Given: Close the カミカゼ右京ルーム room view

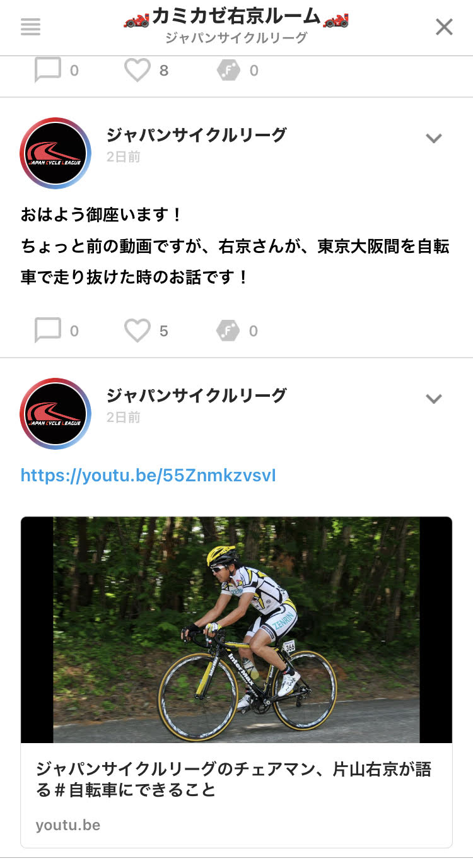Looking at the screenshot, I should coord(445,27).
